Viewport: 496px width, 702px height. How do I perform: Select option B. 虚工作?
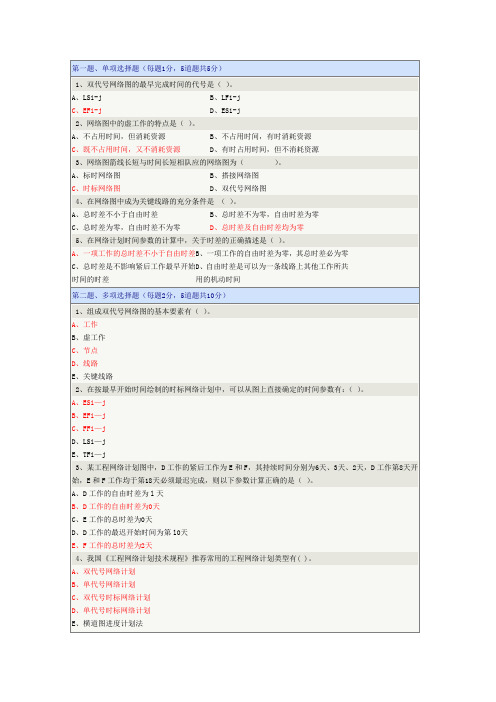(89, 337)
